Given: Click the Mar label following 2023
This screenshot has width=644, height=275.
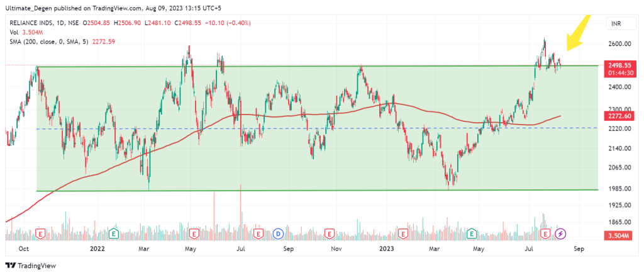Looking at the screenshot, I should 434,249.
